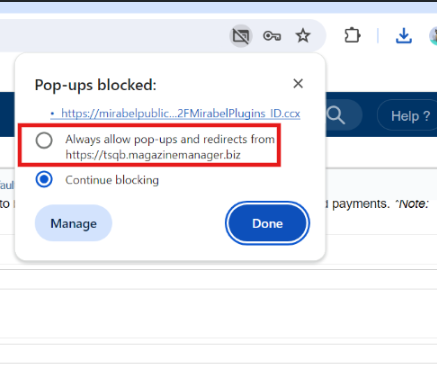
Task: Show the browser Downloads panel
Action: coord(404,36)
